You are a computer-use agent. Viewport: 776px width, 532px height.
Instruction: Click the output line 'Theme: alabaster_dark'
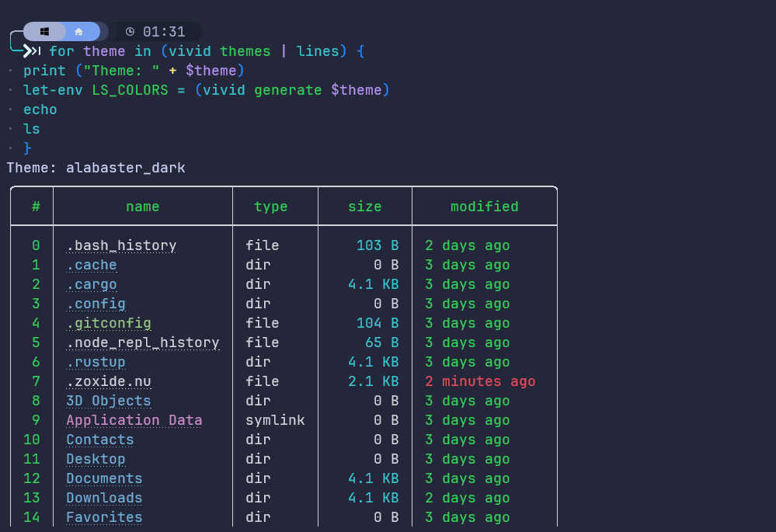coord(96,168)
